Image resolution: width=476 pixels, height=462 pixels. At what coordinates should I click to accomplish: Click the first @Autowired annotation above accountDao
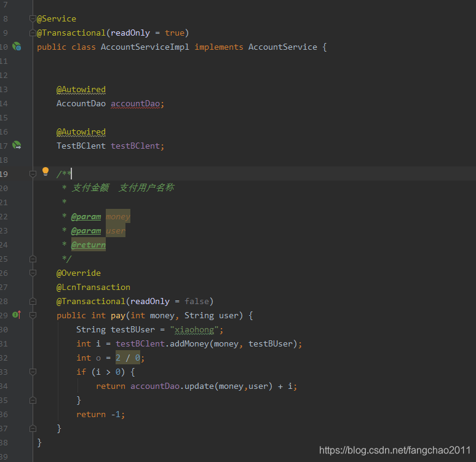point(81,90)
